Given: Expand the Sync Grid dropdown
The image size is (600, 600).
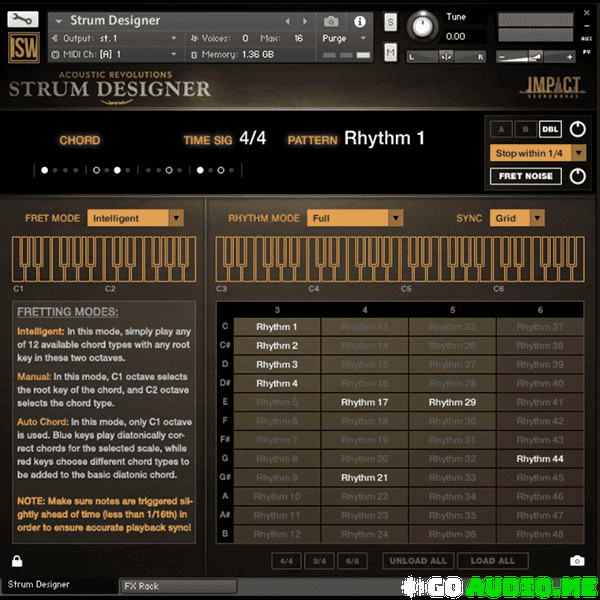Looking at the screenshot, I should click(x=517, y=218).
